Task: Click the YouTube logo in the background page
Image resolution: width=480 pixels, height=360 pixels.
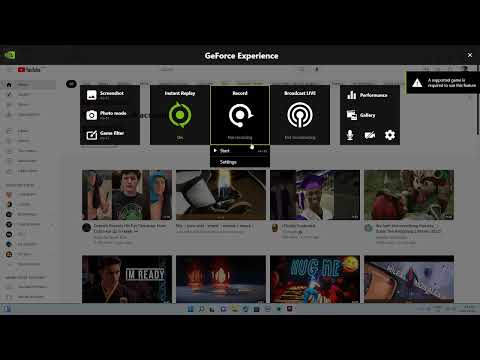Action: coord(29,69)
